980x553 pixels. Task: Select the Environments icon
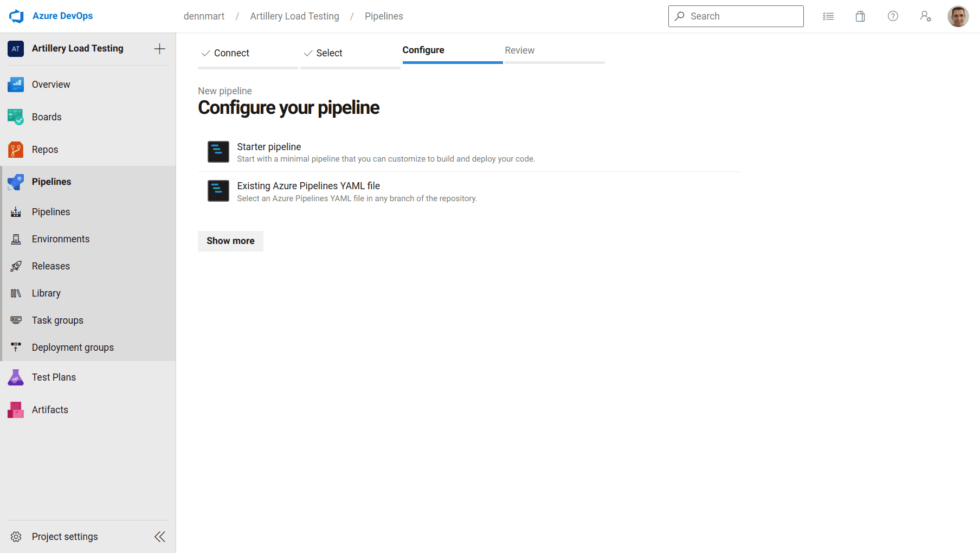(x=16, y=239)
